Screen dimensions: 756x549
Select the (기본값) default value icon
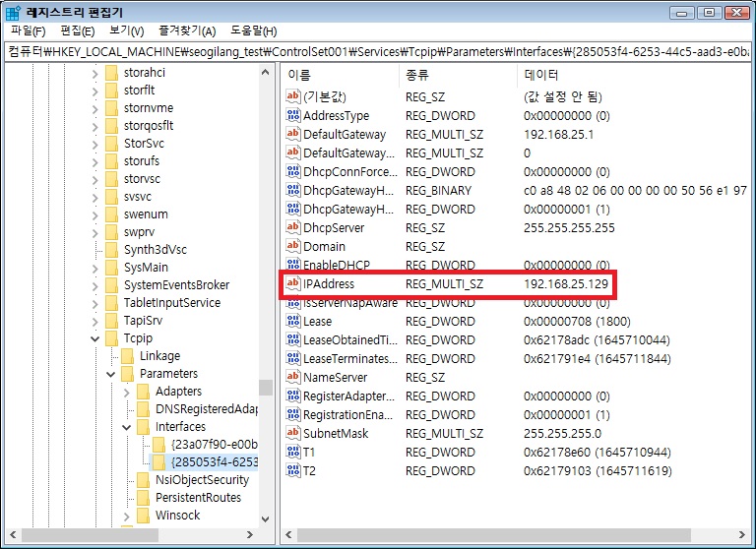pyautogui.click(x=292, y=96)
